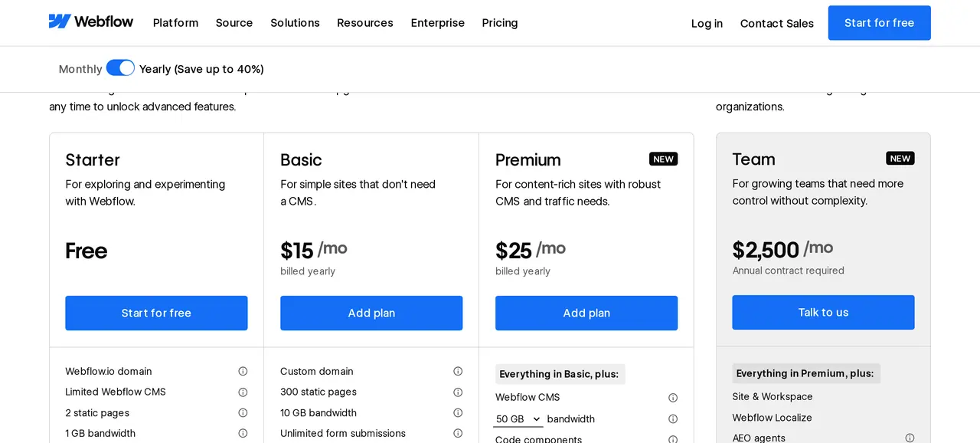Click 'Everything in Basic, plus:' label

pos(560,374)
